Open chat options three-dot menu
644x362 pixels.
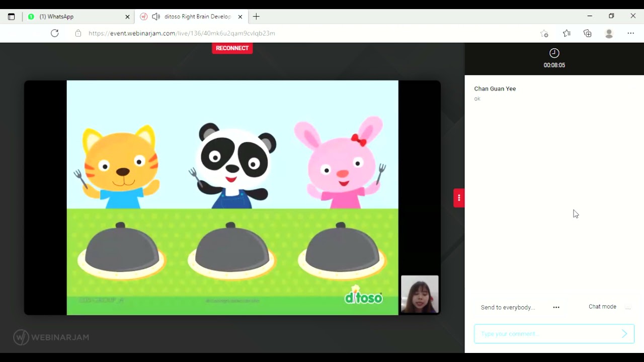click(x=556, y=307)
